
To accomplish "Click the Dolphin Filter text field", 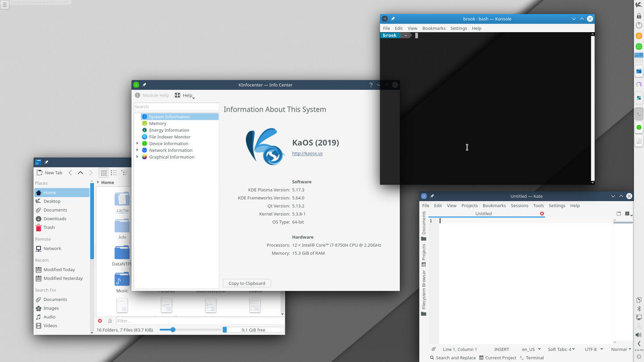I will click(199, 321).
